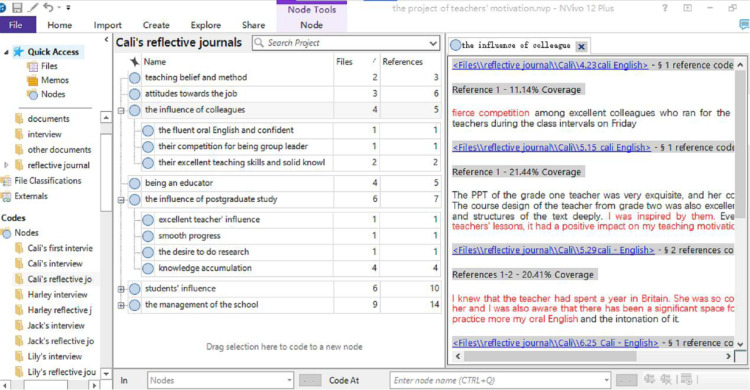Collapse the influence of colleagues node
The width and height of the screenshot is (750, 390).
pyautogui.click(x=121, y=111)
